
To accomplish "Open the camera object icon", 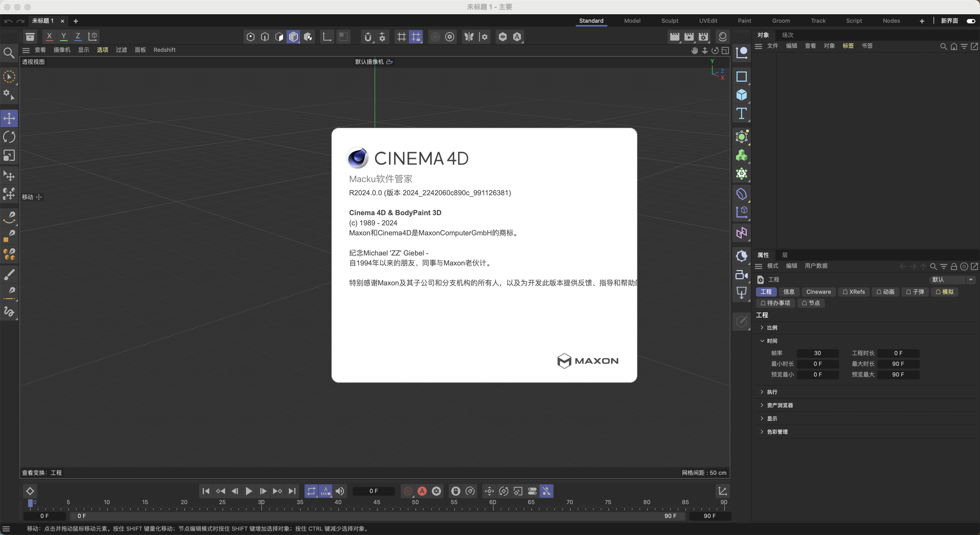I will (x=741, y=275).
